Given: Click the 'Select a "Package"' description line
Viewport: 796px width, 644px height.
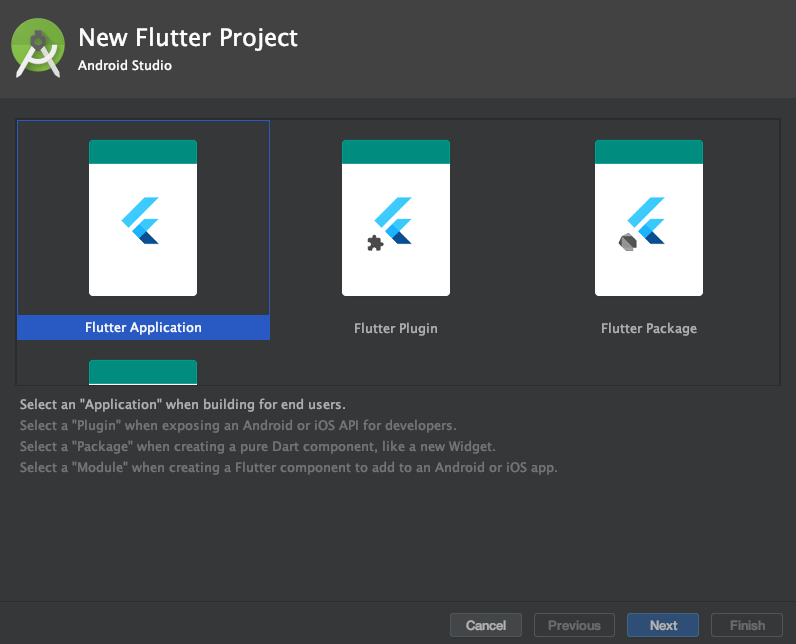Looking at the screenshot, I should pos(257,447).
